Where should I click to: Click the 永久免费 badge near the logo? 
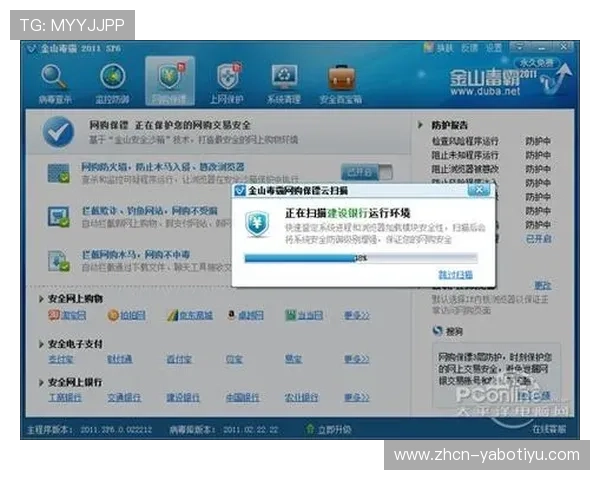tap(536, 62)
